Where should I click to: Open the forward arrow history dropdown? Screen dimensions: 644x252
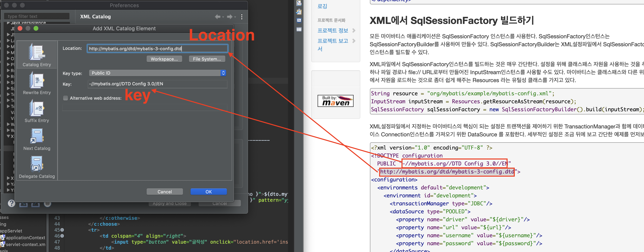coord(235,17)
